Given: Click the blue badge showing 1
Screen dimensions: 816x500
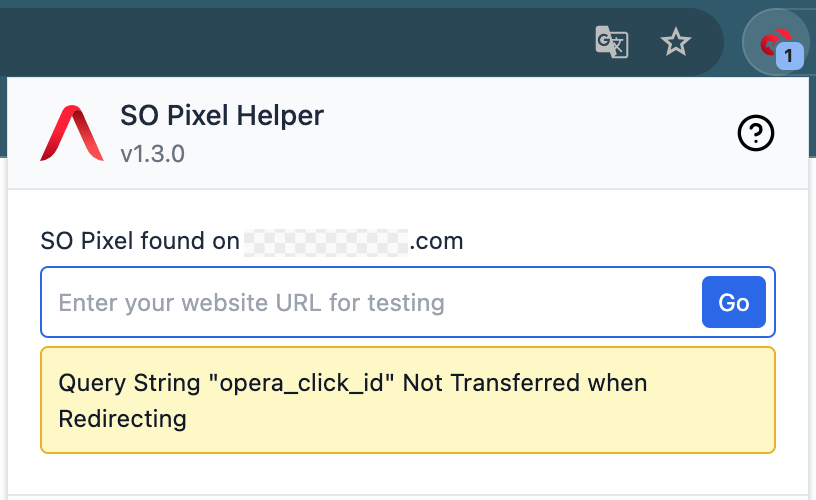Looking at the screenshot, I should coord(789,57).
